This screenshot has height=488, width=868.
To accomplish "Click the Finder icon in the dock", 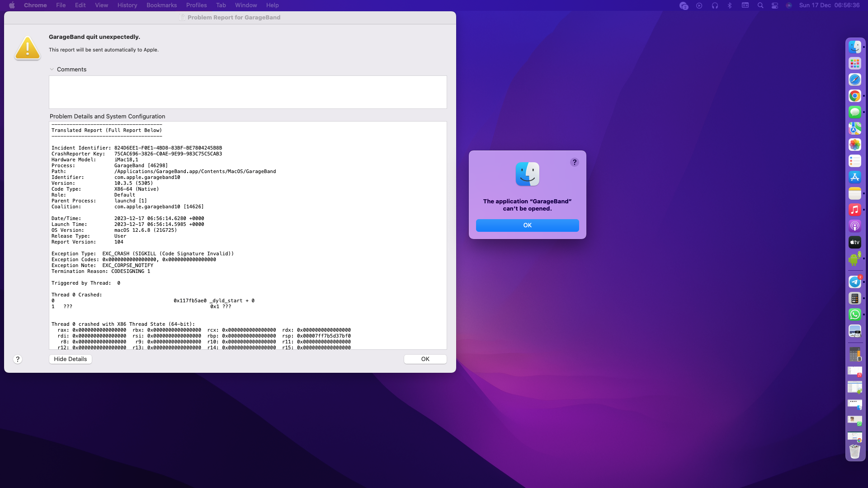I will point(855,46).
